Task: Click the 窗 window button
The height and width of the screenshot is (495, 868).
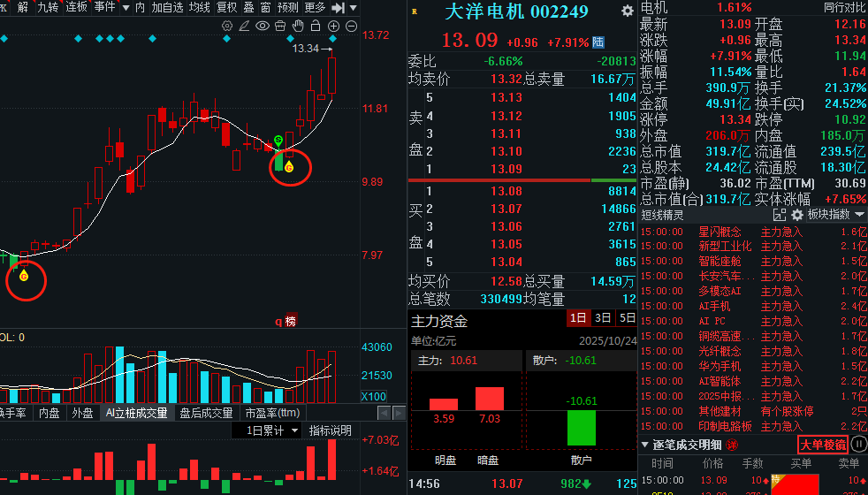Action: (266, 7)
